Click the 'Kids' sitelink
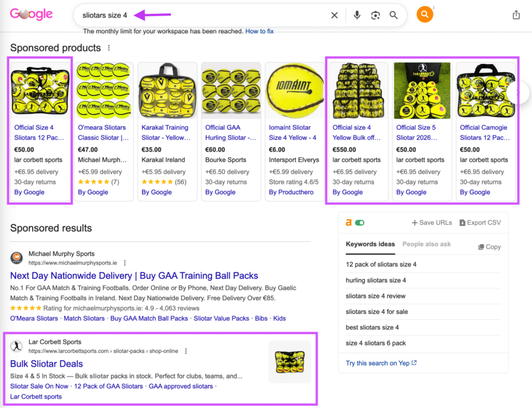Viewport: 532px width, 408px height. click(x=280, y=319)
